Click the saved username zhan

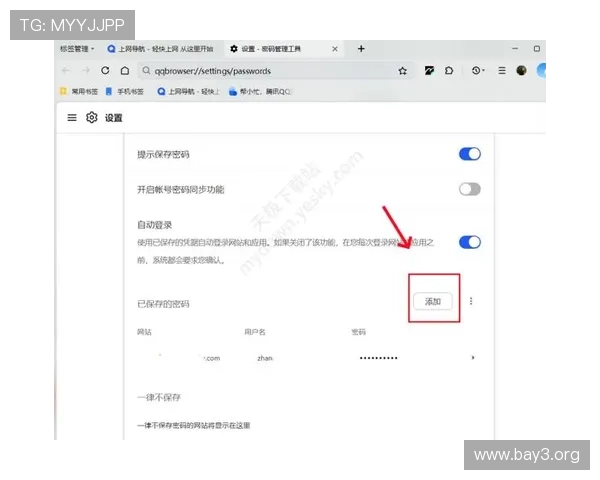(x=265, y=358)
